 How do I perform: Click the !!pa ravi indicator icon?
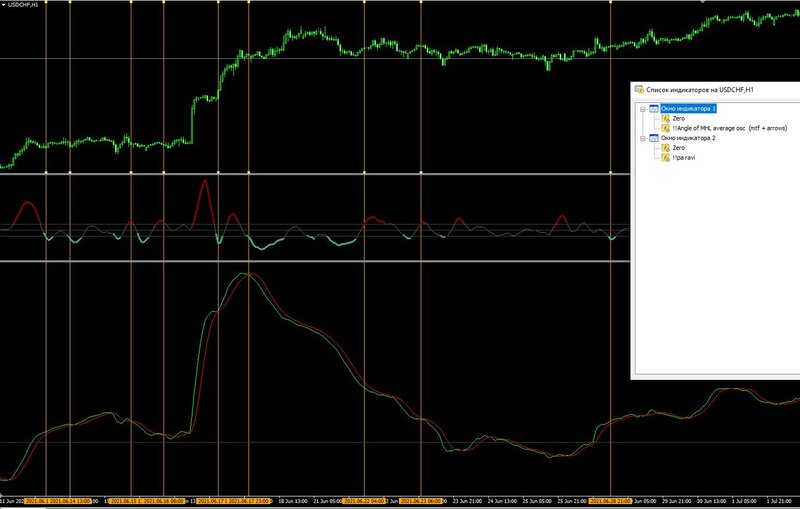(x=665, y=158)
